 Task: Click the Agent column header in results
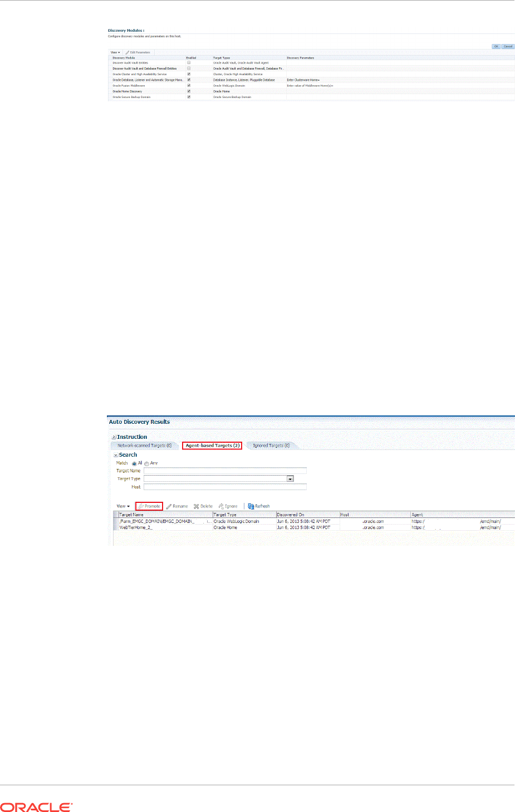(x=463, y=515)
